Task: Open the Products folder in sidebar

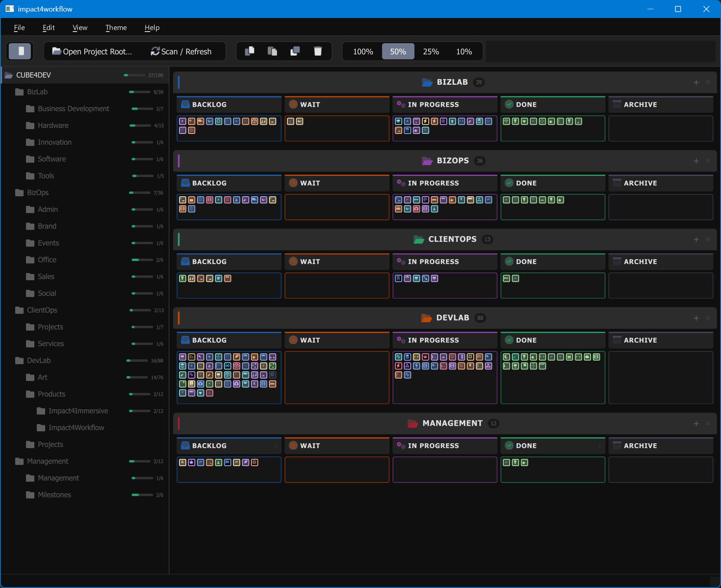Action: (x=52, y=394)
